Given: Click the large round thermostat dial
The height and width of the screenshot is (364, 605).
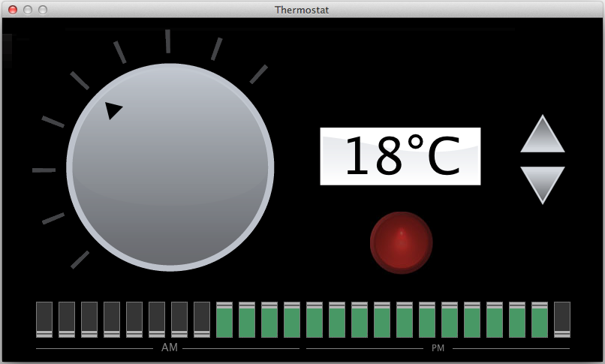Looking at the screenshot, I should (x=170, y=167).
